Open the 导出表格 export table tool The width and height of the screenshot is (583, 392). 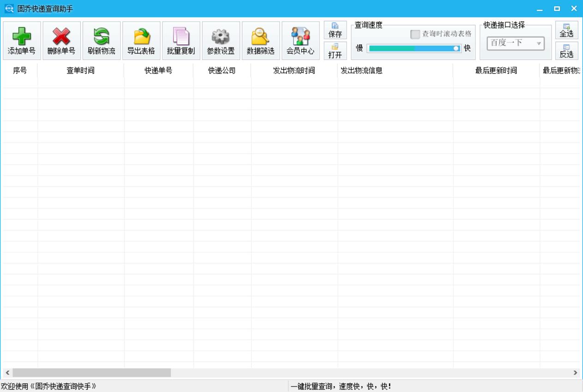click(141, 40)
